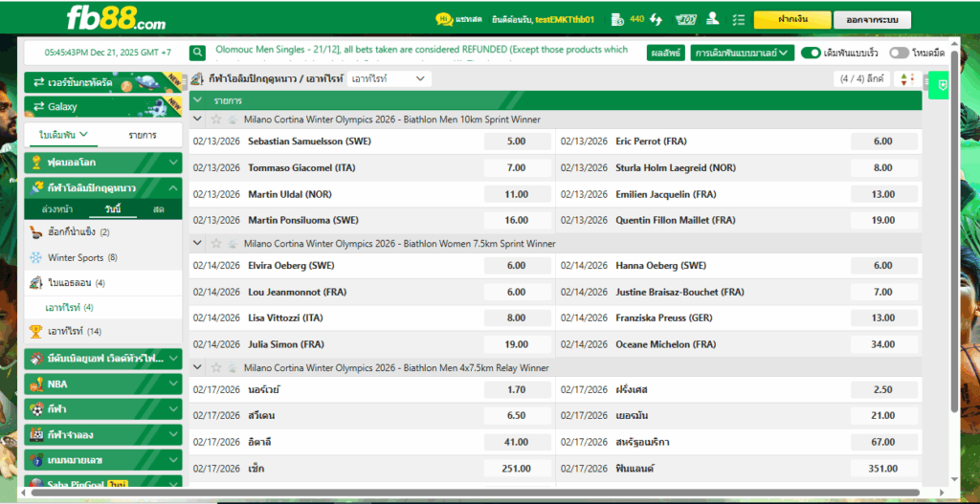Click the biathlon icon in page header
The image size is (980, 504).
pyautogui.click(x=197, y=79)
